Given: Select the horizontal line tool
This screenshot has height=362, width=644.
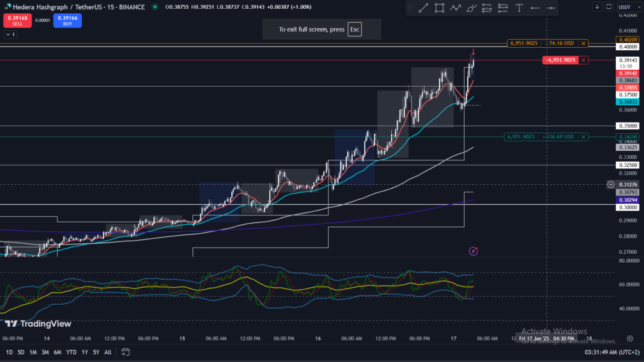Looking at the screenshot, I should coord(535,8).
